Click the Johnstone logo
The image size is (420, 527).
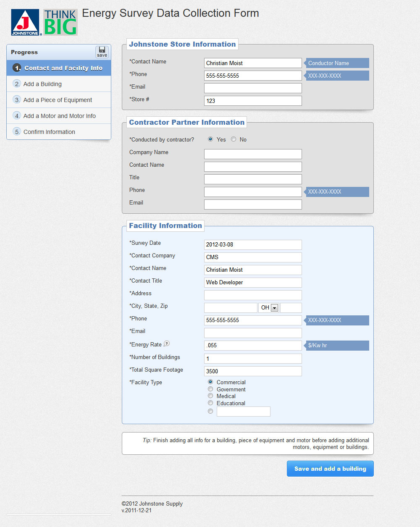25,22
